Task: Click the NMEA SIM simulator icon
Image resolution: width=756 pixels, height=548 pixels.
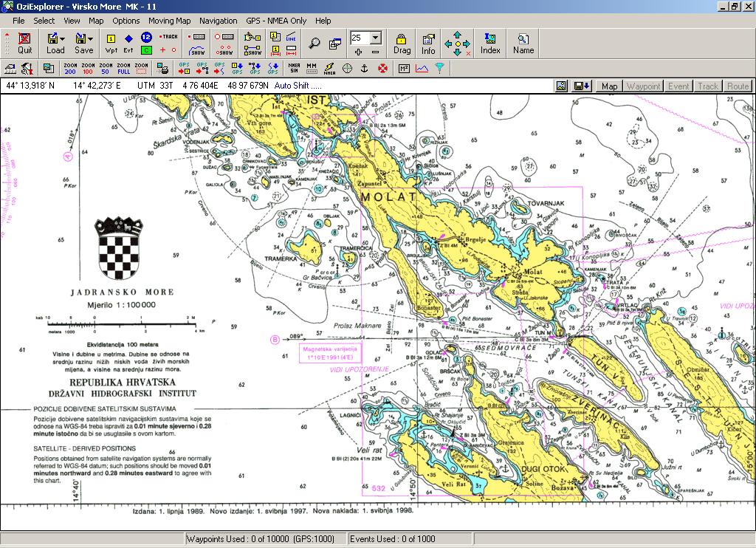Action: click(x=294, y=69)
